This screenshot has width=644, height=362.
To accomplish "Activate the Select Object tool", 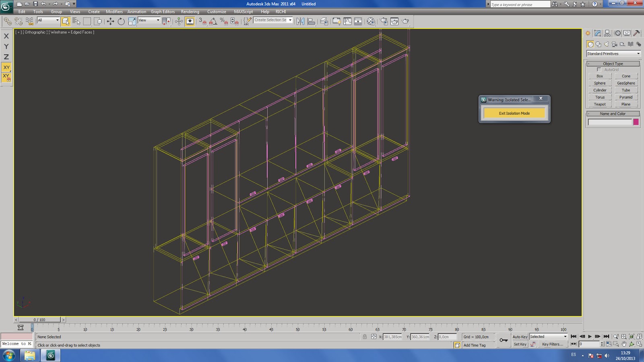I will pyautogui.click(x=66, y=21).
